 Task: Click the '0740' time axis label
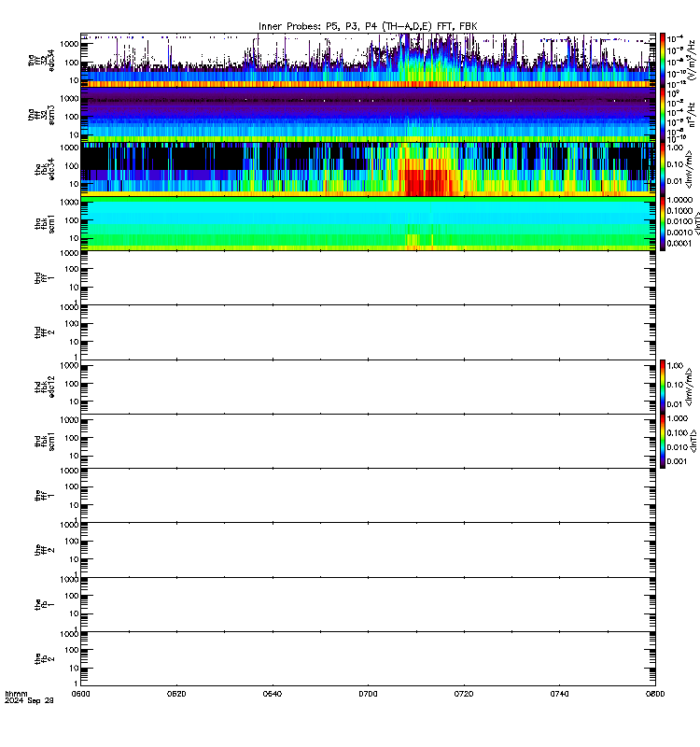(x=559, y=694)
